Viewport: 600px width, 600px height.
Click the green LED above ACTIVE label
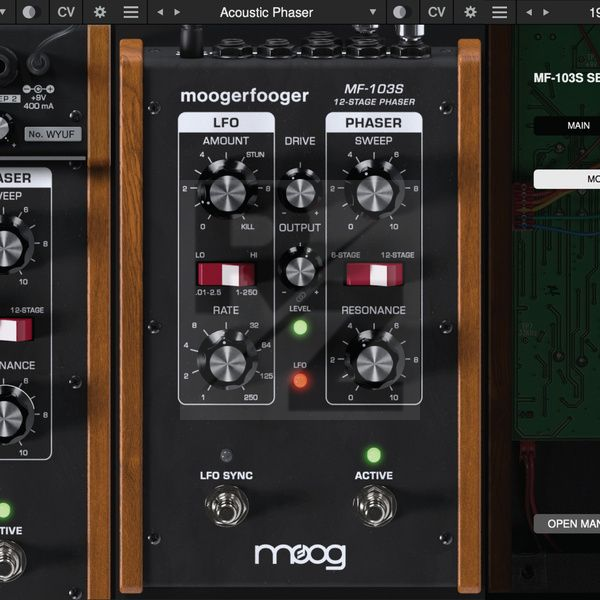tap(374, 455)
